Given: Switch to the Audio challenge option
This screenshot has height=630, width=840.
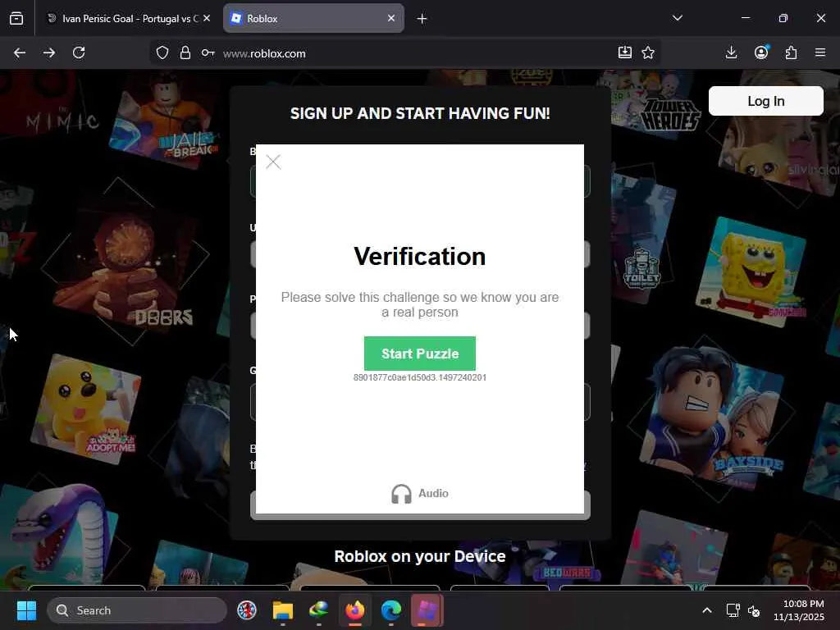Looking at the screenshot, I should [419, 493].
